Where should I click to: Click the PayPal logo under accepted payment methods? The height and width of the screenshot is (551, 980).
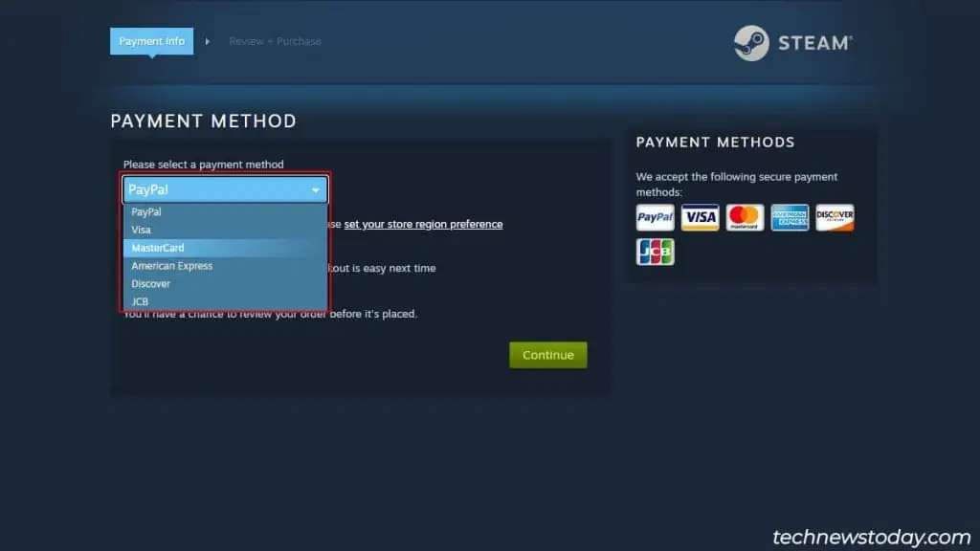click(656, 218)
